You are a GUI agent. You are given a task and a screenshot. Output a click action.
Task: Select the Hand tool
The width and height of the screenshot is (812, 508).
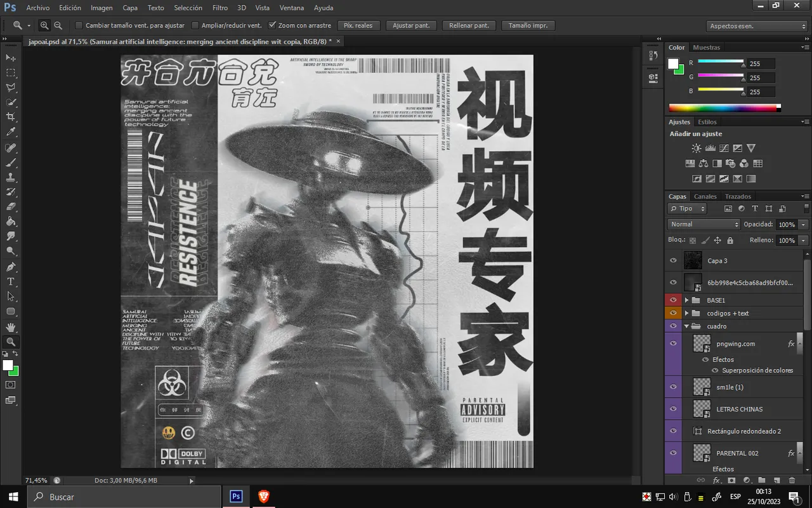(x=11, y=327)
